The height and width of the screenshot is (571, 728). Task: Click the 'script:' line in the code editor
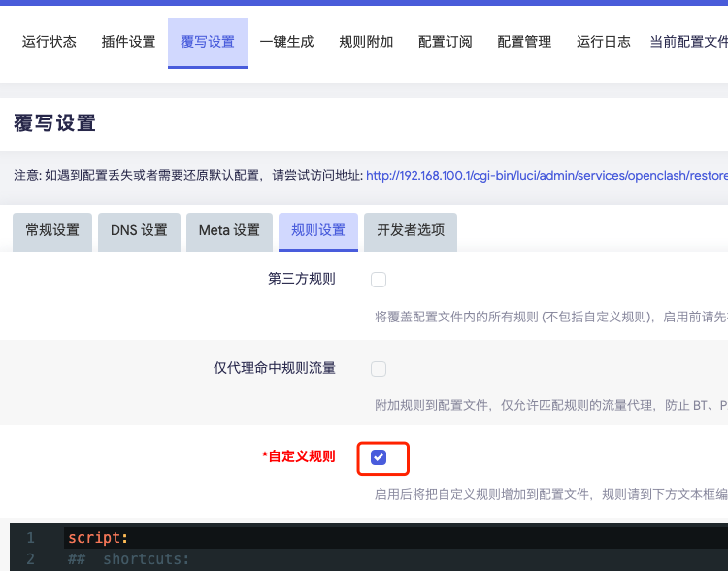[98, 538]
